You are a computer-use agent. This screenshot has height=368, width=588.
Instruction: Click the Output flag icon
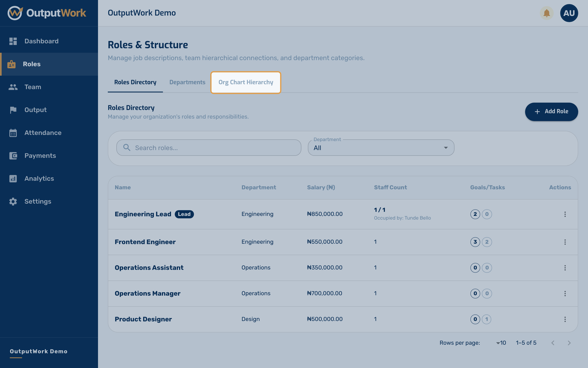[x=13, y=110]
